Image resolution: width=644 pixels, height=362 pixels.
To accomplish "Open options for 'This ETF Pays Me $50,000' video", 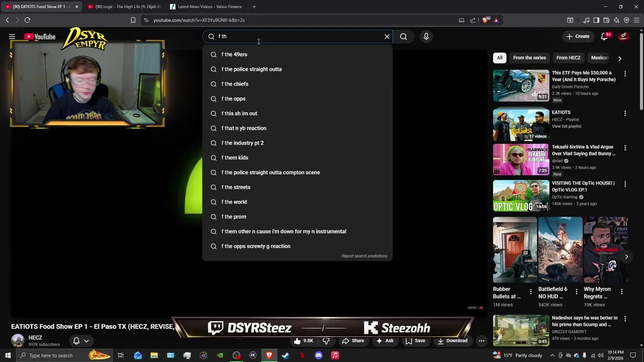I will [625, 74].
